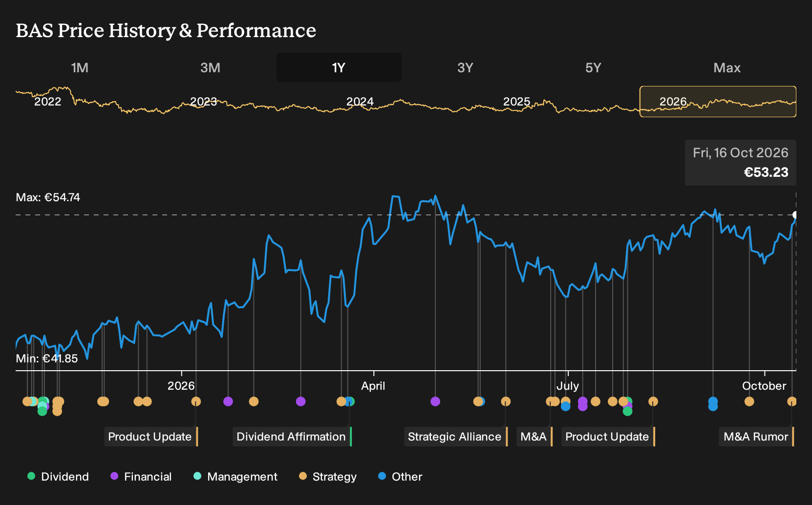
Task: Click the Max: €54.74 label
Action: click(x=48, y=197)
